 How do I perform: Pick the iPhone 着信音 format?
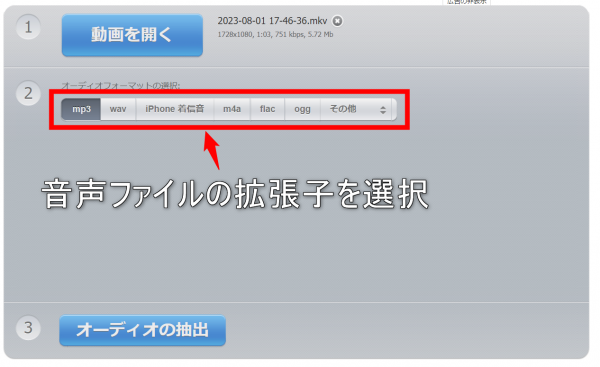(x=174, y=109)
